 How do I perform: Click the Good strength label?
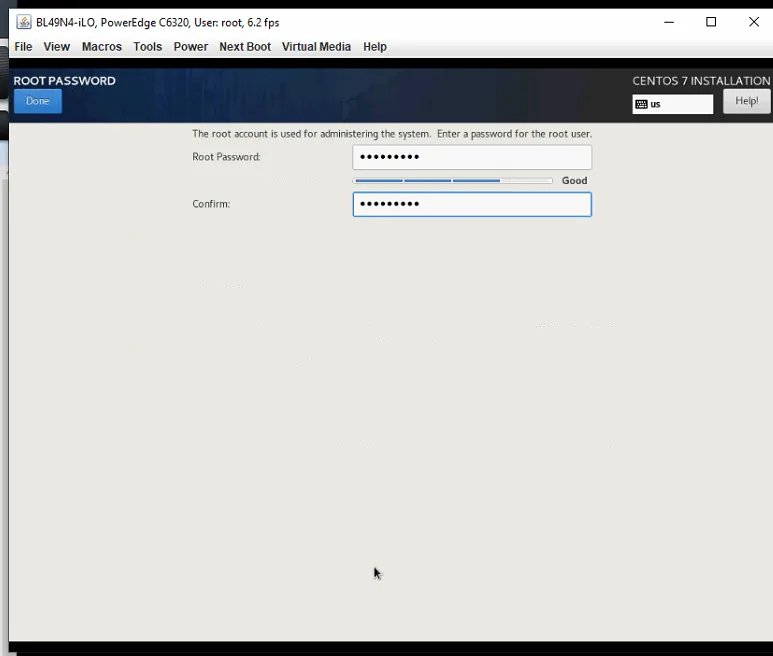[574, 181]
